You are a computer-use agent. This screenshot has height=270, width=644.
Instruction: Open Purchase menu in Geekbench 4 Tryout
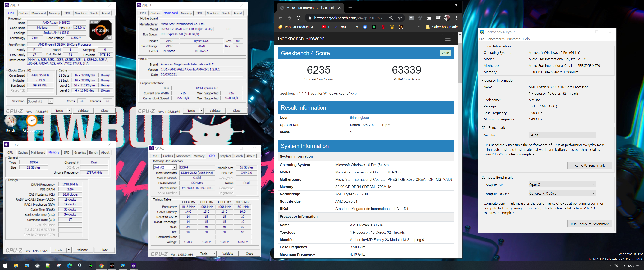pyautogui.click(x=514, y=39)
